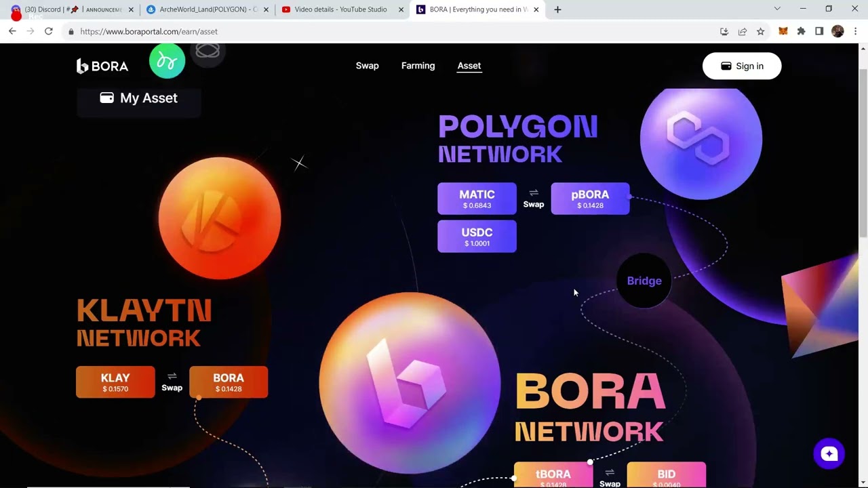
Task: Click the Sign in button
Action: [742, 66]
